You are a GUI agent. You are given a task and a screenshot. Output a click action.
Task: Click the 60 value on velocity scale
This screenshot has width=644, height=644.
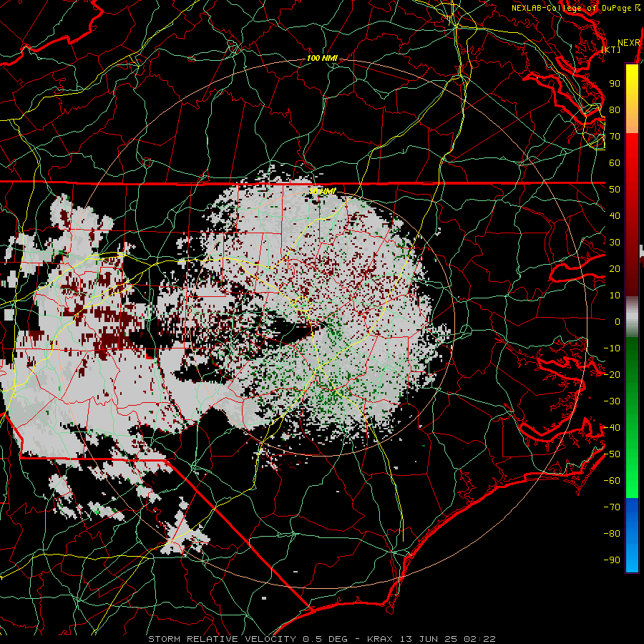[615, 163]
